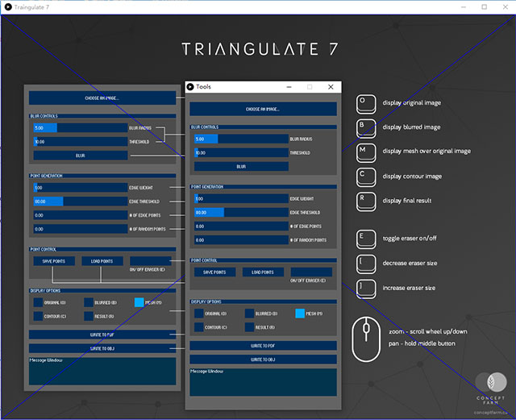The image size is (516, 420).
Task: Click Load Points in Tools window
Action: 263,272
